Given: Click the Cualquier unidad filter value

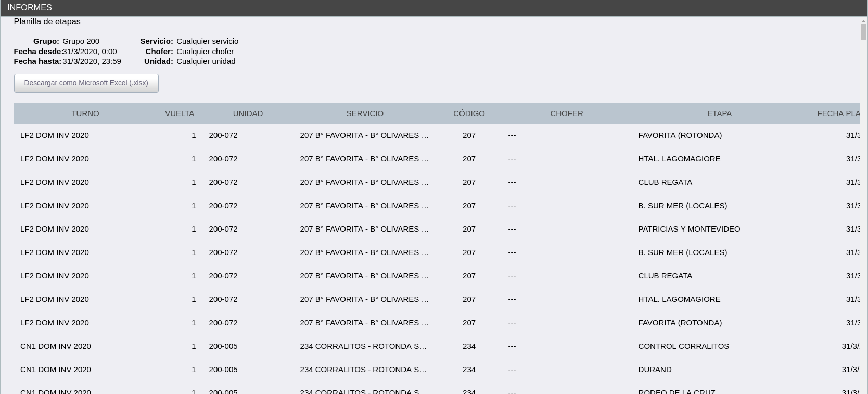Looking at the screenshot, I should [x=206, y=61].
